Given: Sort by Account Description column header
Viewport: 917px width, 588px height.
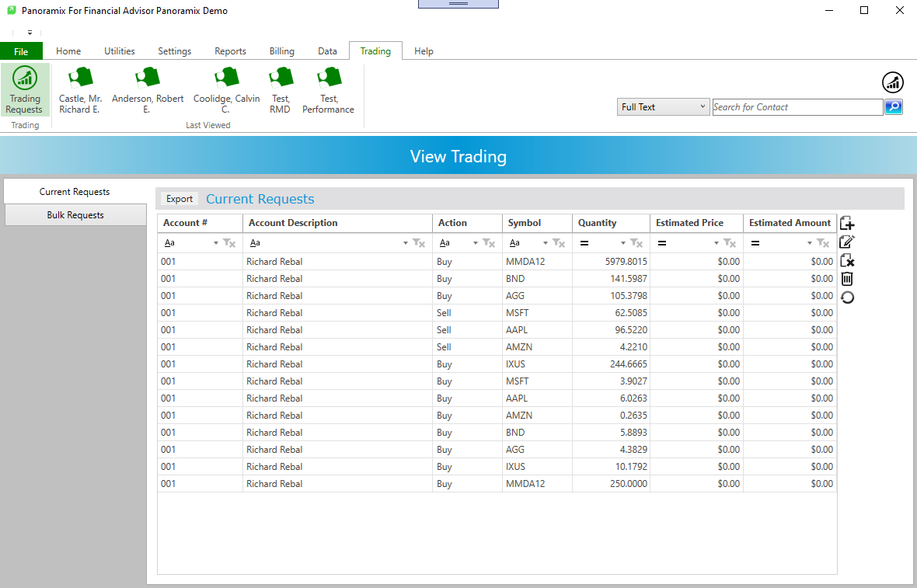Looking at the screenshot, I should [x=337, y=223].
